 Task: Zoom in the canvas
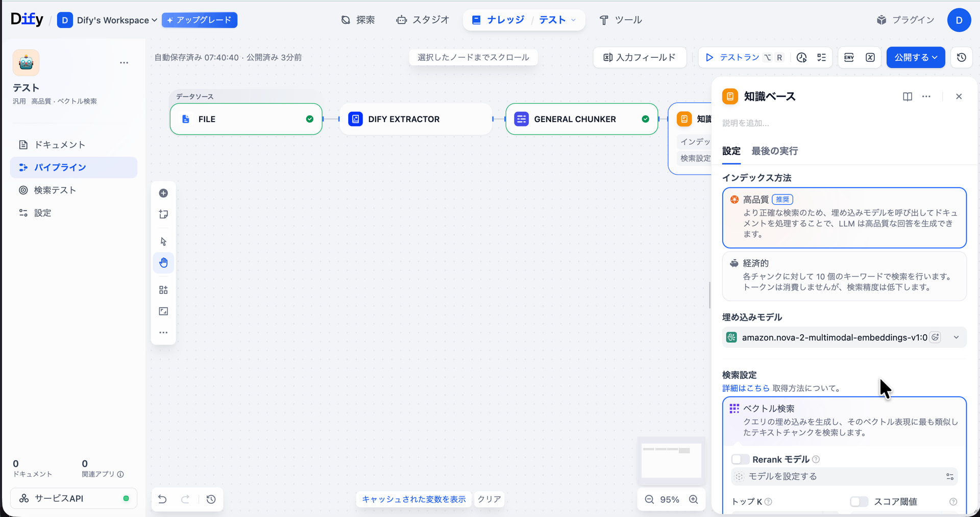pos(694,500)
